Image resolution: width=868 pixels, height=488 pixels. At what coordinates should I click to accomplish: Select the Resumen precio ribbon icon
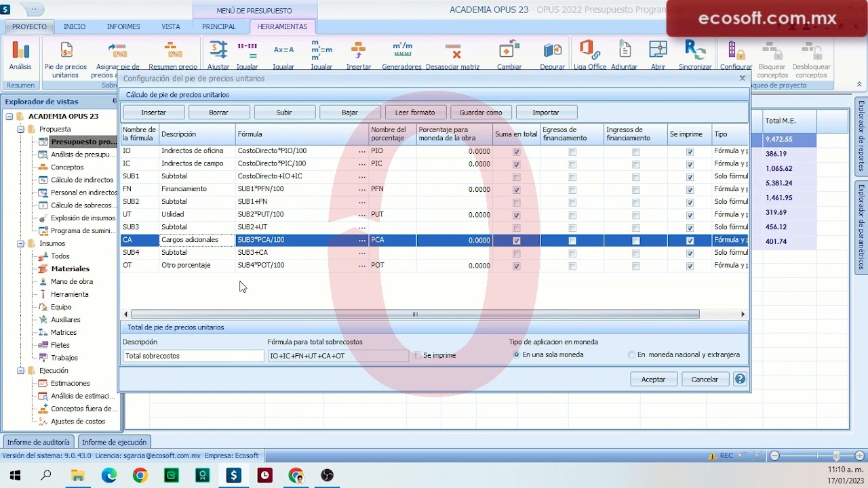[173, 55]
